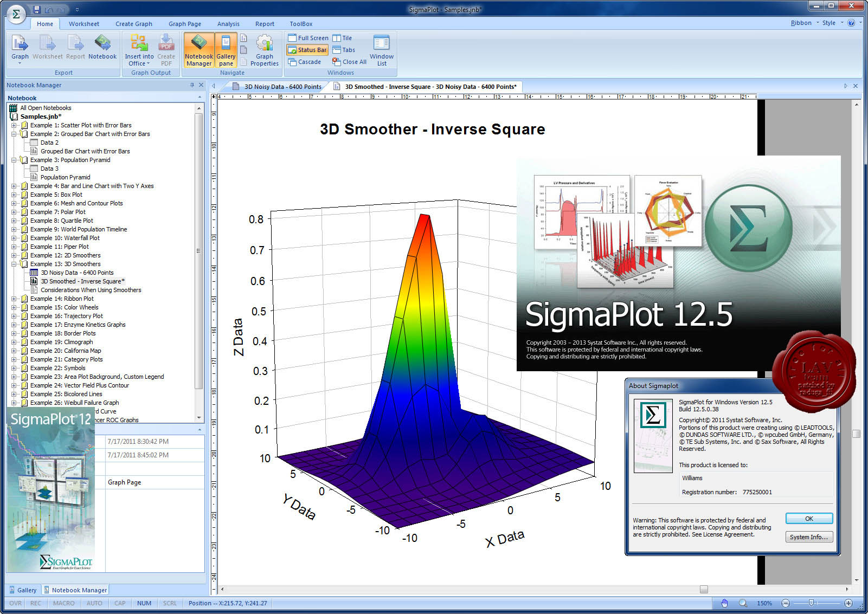Image resolution: width=868 pixels, height=614 pixels.
Task: Cascade the open windows
Action: [x=305, y=62]
